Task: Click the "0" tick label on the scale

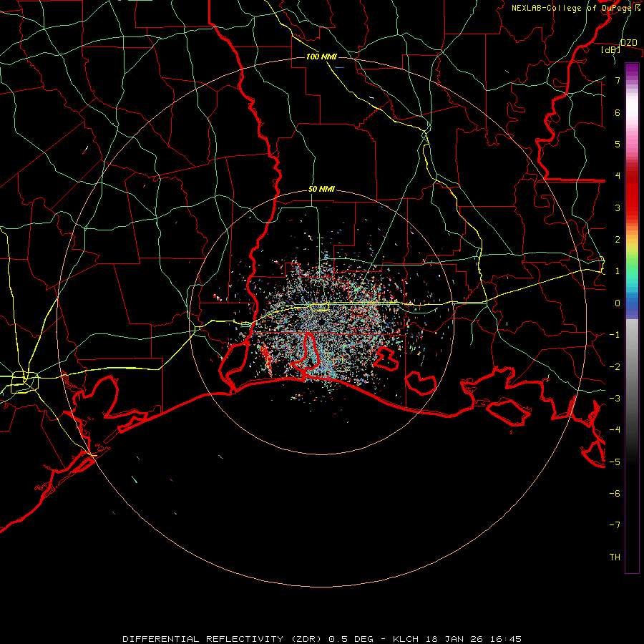Action: coord(618,303)
